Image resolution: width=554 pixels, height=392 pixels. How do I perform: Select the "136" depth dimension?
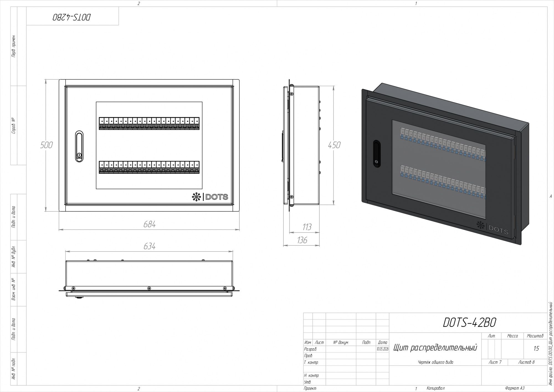point(302,240)
